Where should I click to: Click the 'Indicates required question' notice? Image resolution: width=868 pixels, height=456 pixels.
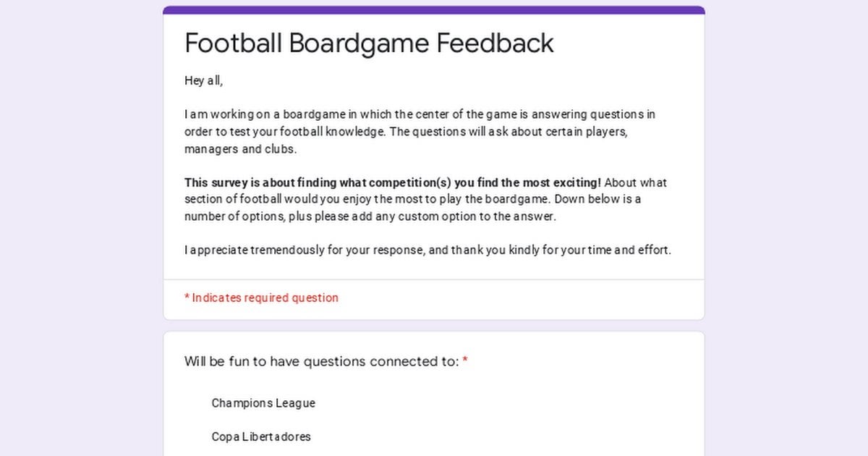coord(261,297)
